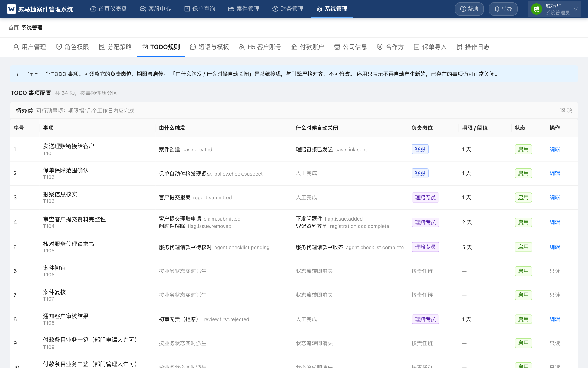Screen dimensions: 588x368
Task: Go to 首页 breadcrumb link
Action: [13, 28]
